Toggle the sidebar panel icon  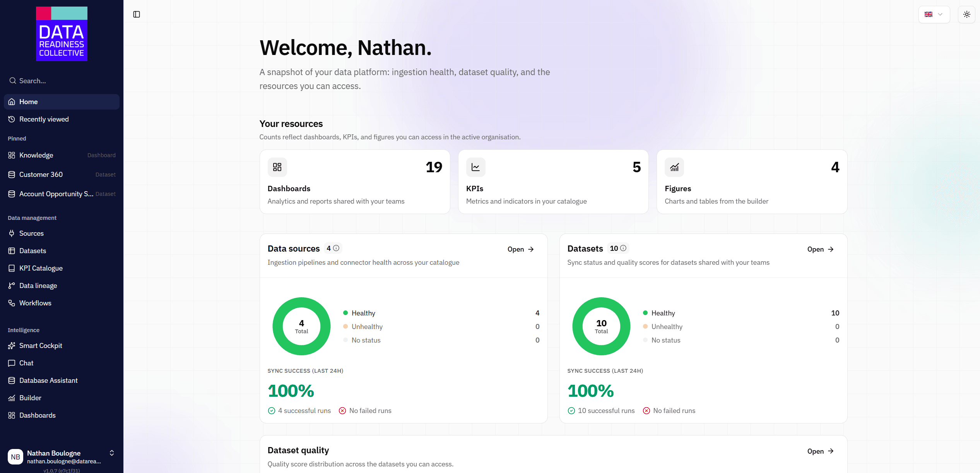[x=137, y=14]
